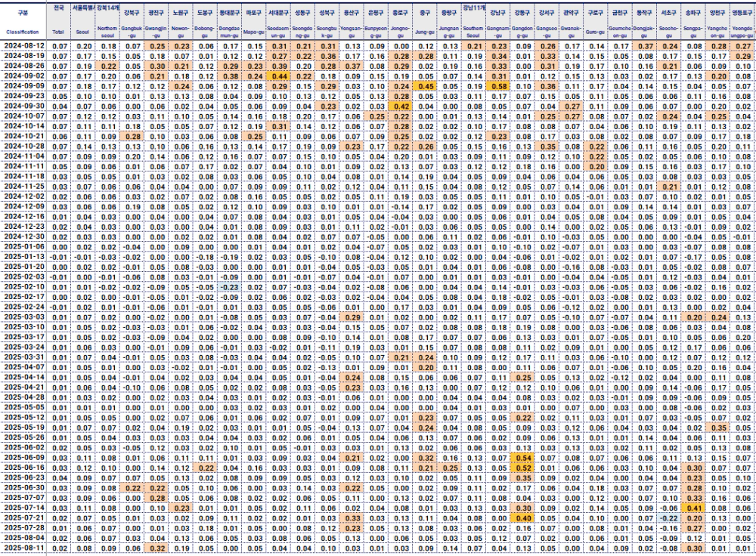The height and width of the screenshot is (556, 756).
Task: Select the 0.29 Yongsan-gu cell for 2025-03-03
Action: coord(352,317)
